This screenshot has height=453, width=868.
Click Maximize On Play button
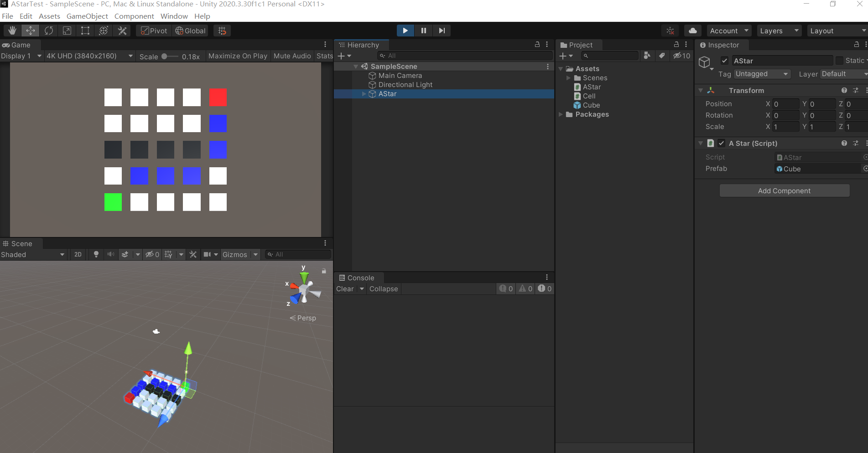tap(238, 56)
